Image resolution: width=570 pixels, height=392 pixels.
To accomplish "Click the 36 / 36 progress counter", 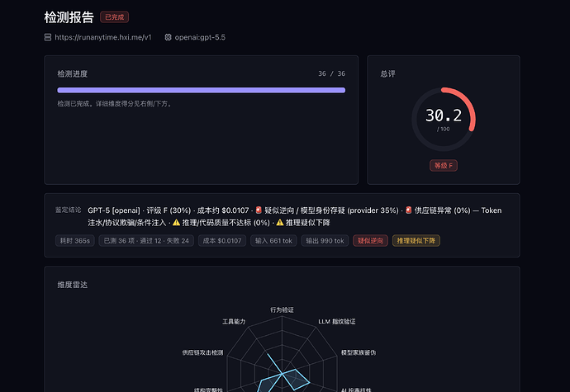I will pyautogui.click(x=332, y=73).
